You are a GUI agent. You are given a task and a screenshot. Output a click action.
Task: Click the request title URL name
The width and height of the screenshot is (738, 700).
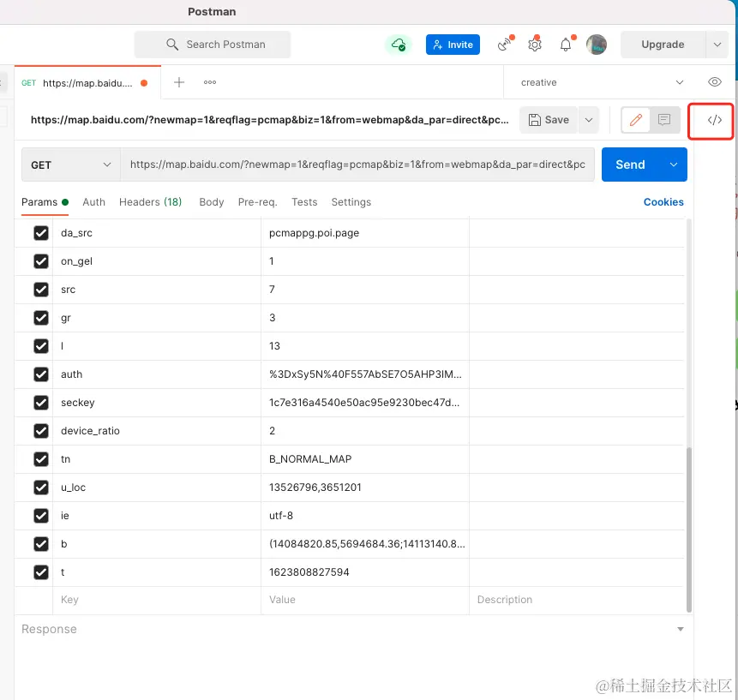coord(270,120)
